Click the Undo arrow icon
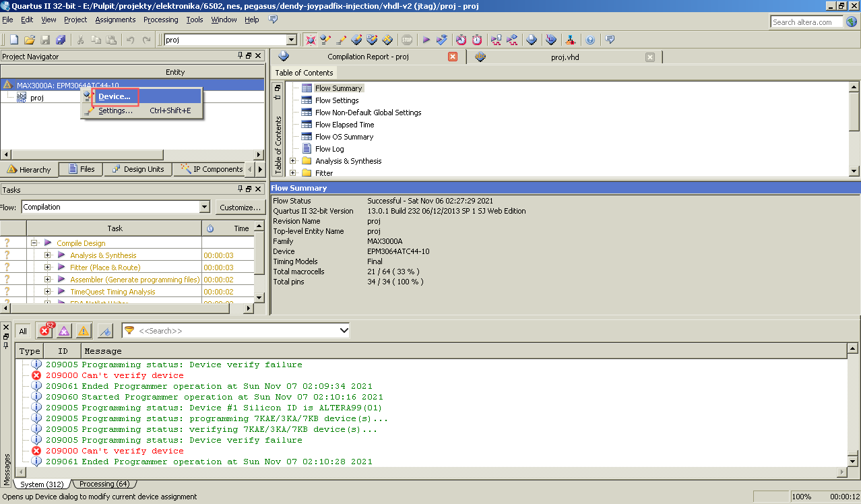 [x=131, y=40]
